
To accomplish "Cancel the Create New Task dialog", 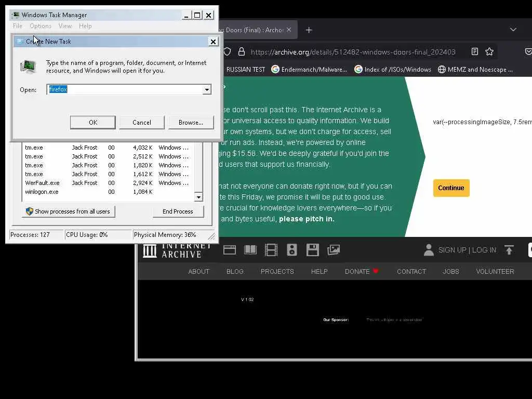I will 142,123.
